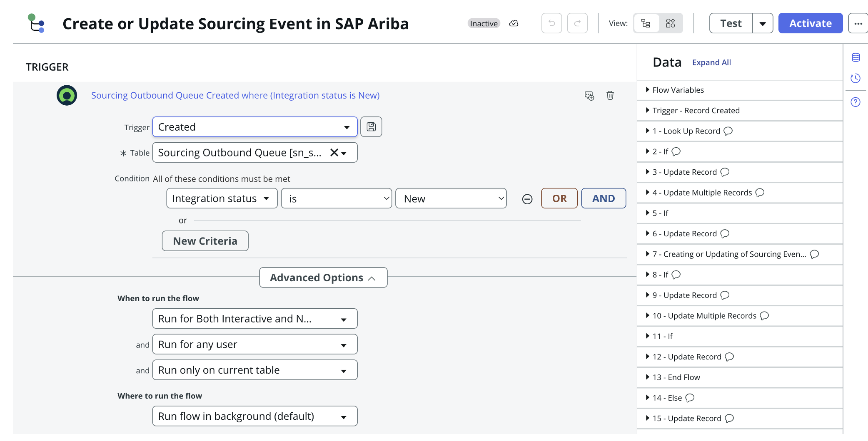Open comment on 10 - Update Multiple Records

click(x=764, y=316)
